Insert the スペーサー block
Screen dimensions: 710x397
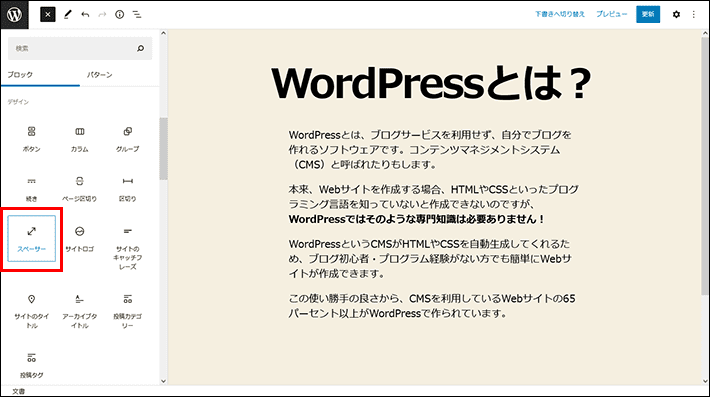click(x=31, y=239)
